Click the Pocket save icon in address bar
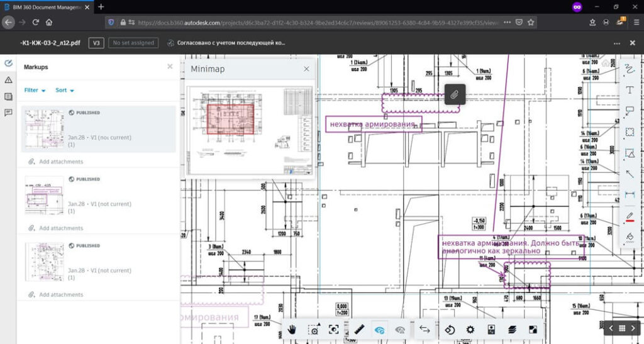The image size is (644, 344). (x=519, y=23)
